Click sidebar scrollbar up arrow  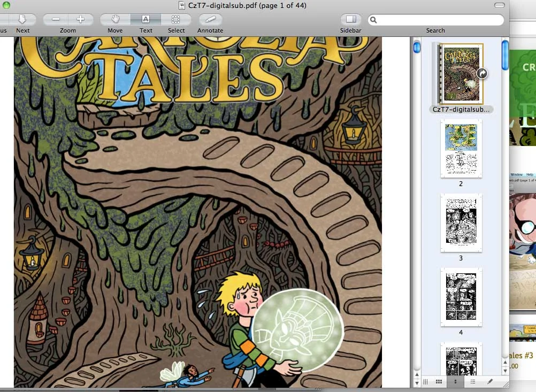click(505, 362)
